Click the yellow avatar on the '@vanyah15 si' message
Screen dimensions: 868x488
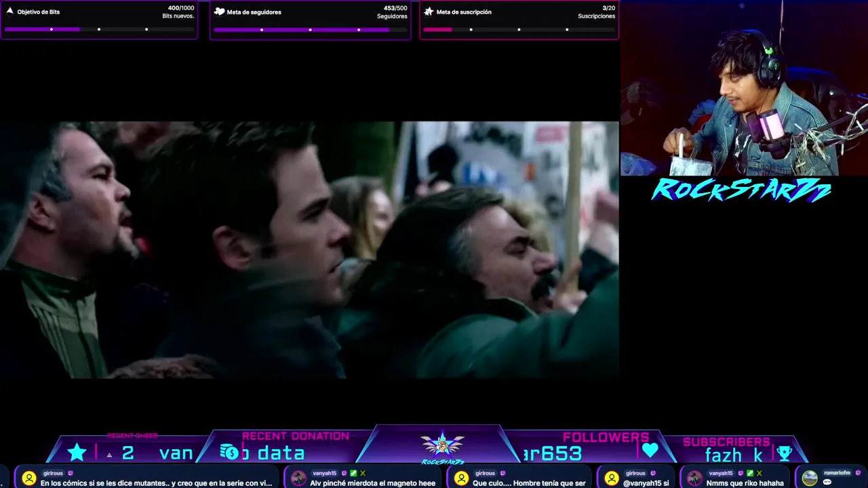[x=611, y=479]
